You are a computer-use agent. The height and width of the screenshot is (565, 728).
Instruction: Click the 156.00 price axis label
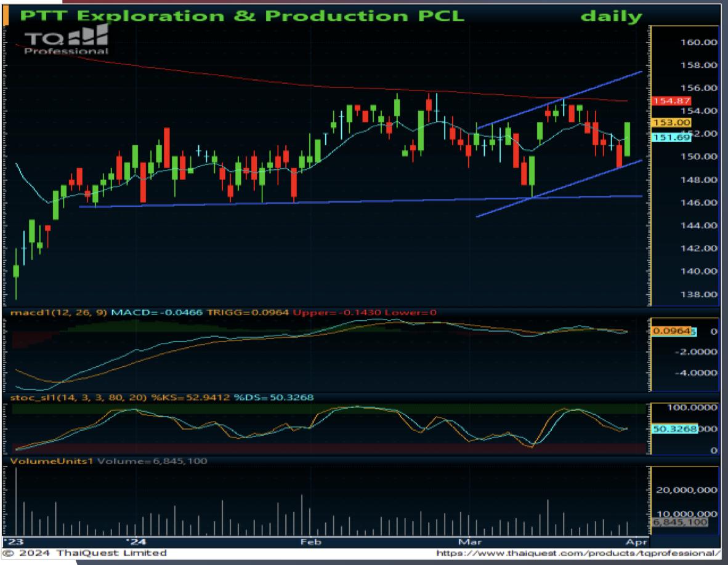point(699,87)
